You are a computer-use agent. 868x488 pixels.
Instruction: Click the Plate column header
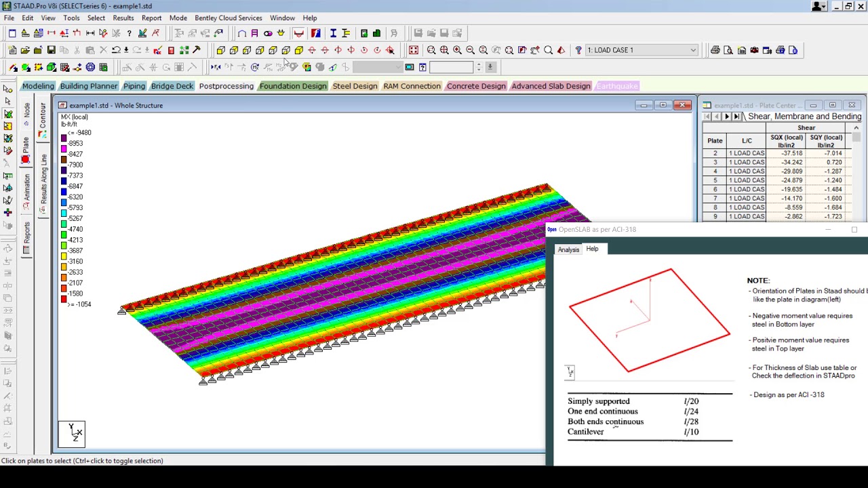click(715, 141)
